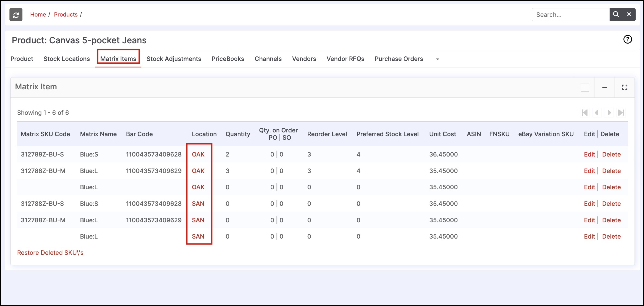Edit the OAK row with quantity 2

tap(589, 154)
